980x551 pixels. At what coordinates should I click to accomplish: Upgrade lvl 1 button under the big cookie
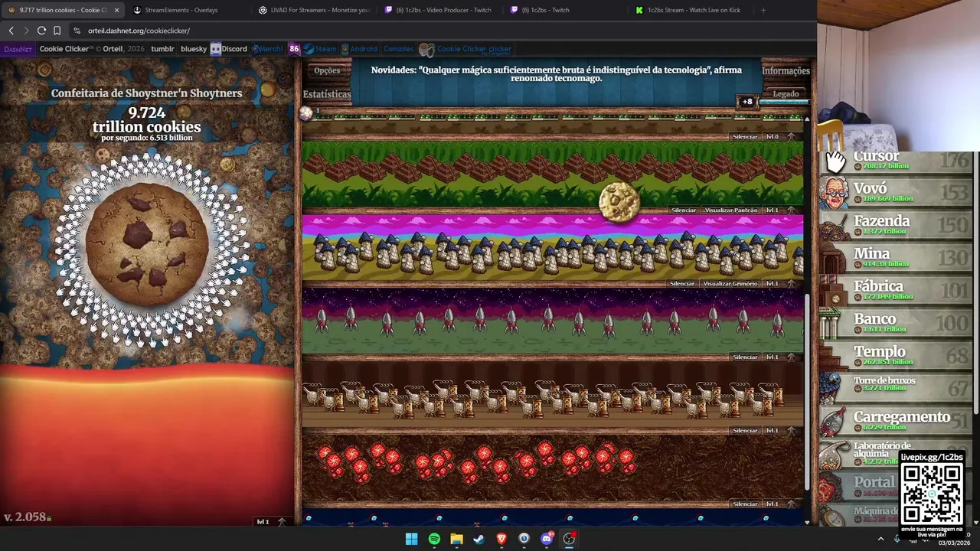(x=271, y=522)
